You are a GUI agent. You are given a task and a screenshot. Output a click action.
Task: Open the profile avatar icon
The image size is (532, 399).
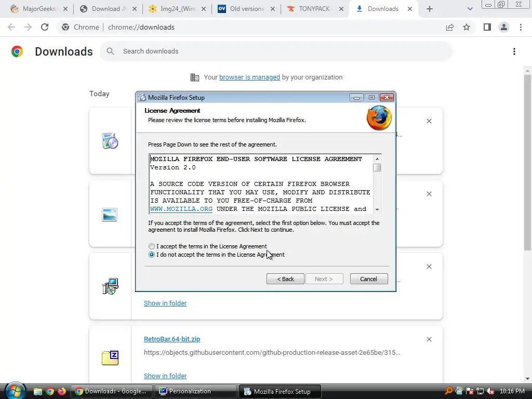tap(504, 27)
